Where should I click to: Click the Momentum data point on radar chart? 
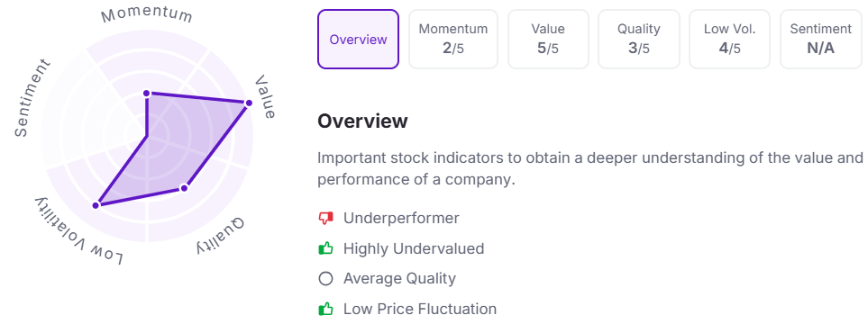(147, 94)
